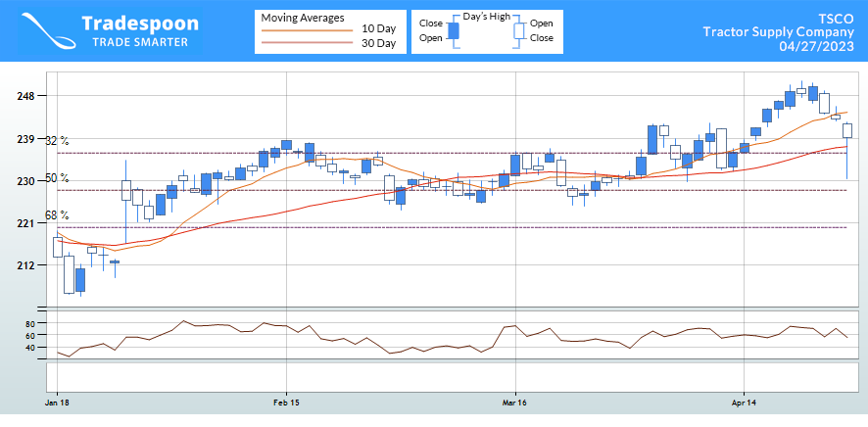This screenshot has height=427, width=868.
Task: Click the Tradespoon brand name text
Action: (140, 23)
